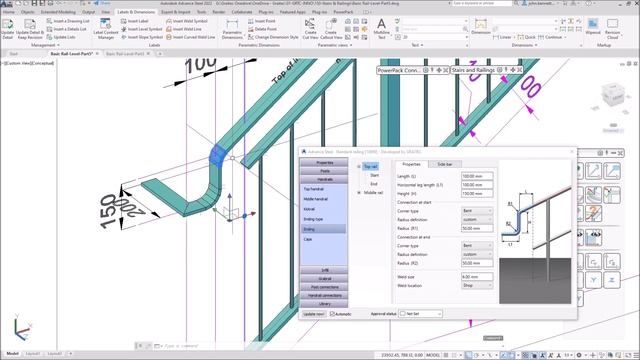The width and height of the screenshot is (640, 360).
Task: Click the Radius (R1) input field
Action: (x=477, y=229)
